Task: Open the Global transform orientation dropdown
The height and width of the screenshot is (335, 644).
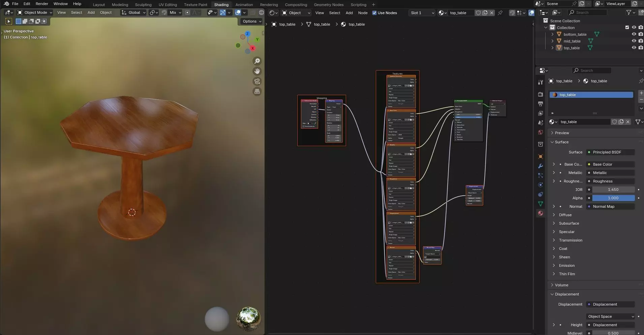Action: point(133,12)
